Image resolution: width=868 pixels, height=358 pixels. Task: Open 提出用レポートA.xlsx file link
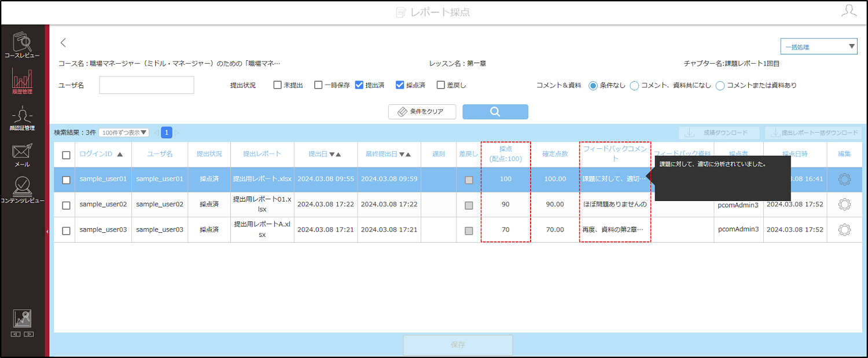[262, 229]
